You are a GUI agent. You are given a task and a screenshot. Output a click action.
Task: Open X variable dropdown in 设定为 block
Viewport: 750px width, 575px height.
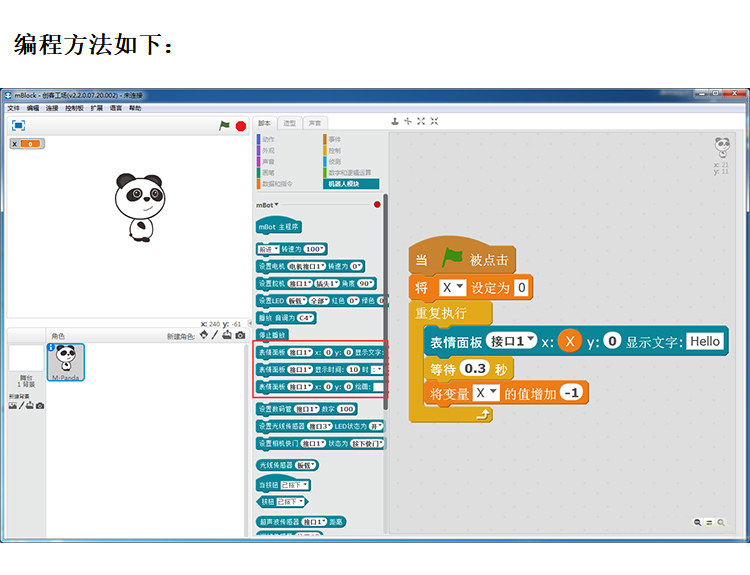point(452,288)
